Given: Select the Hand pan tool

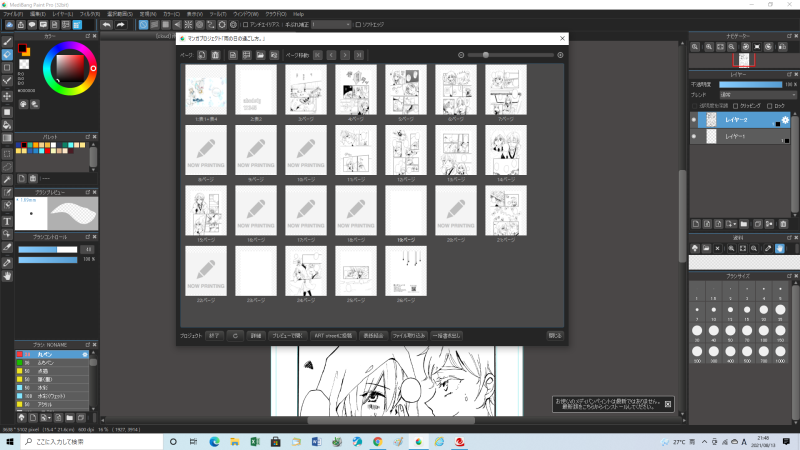Looking at the screenshot, I should (x=7, y=276).
